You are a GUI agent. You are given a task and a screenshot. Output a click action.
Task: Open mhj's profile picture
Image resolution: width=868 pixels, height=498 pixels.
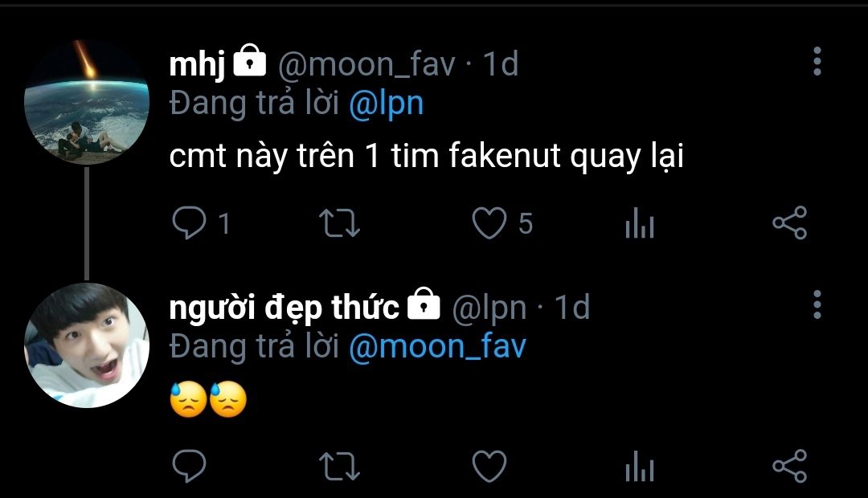coord(87,101)
